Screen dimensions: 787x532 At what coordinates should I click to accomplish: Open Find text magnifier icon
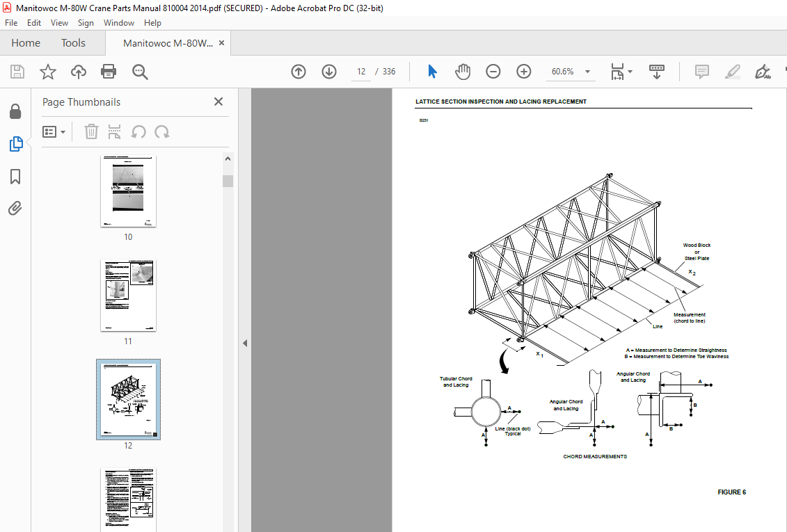(x=140, y=72)
